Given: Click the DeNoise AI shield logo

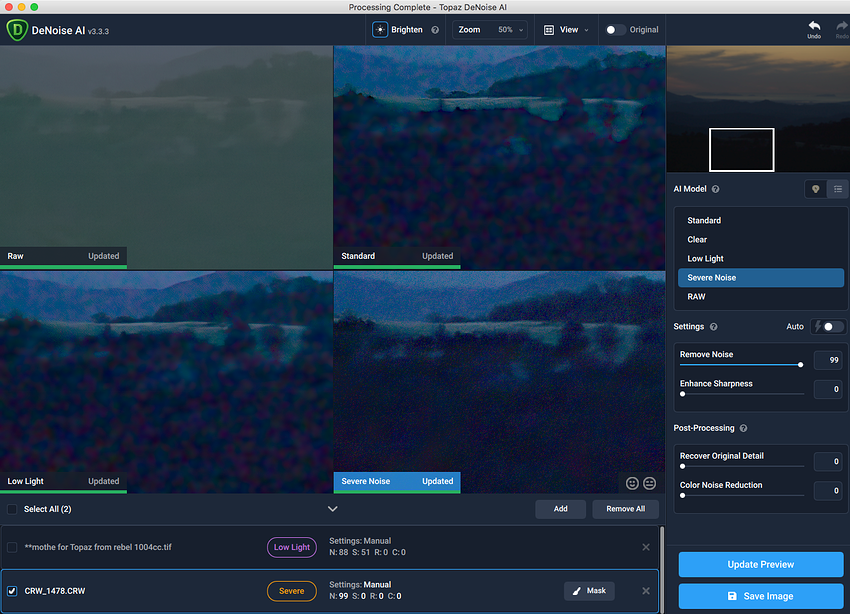Looking at the screenshot, I should 17,30.
